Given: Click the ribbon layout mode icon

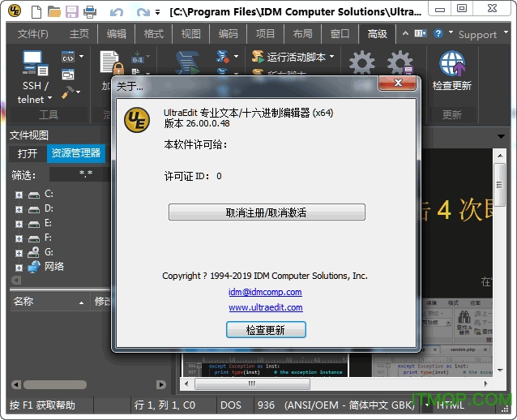Looking at the screenshot, I should pos(421,33).
